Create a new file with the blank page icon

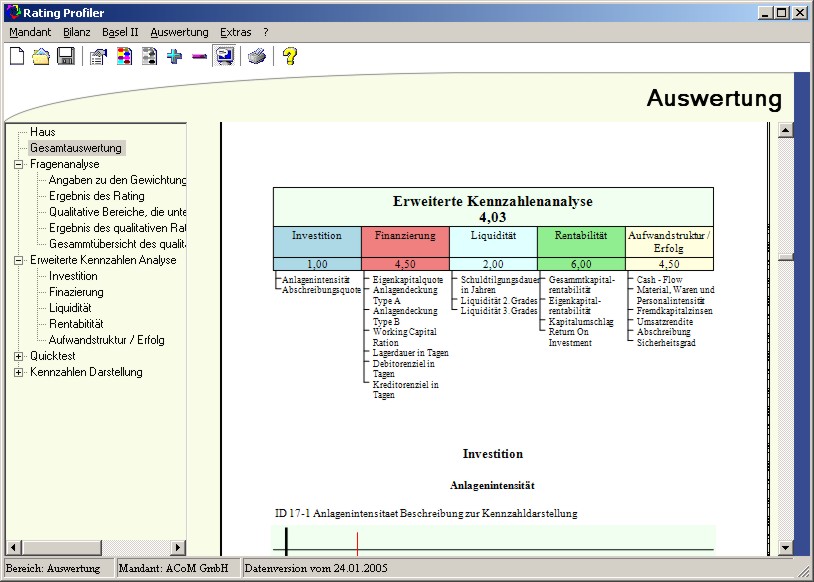(x=17, y=56)
